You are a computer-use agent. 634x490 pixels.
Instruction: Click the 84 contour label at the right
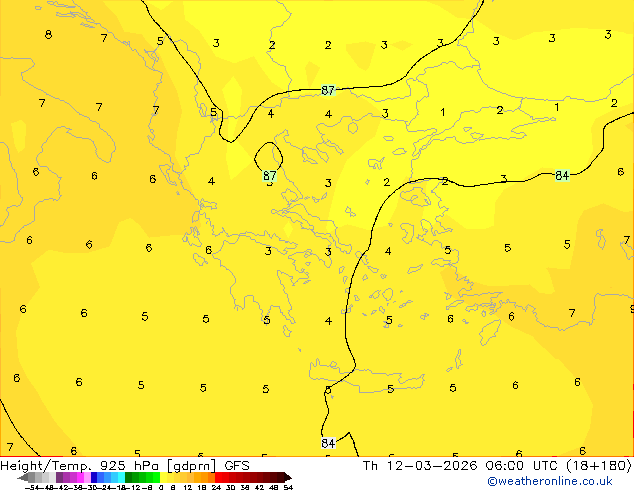[562, 175]
